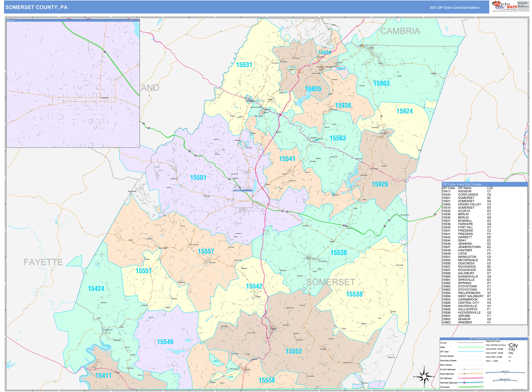Click the Interstate Highways legend entry
The height and width of the screenshot is (392, 532).
(x=448, y=383)
